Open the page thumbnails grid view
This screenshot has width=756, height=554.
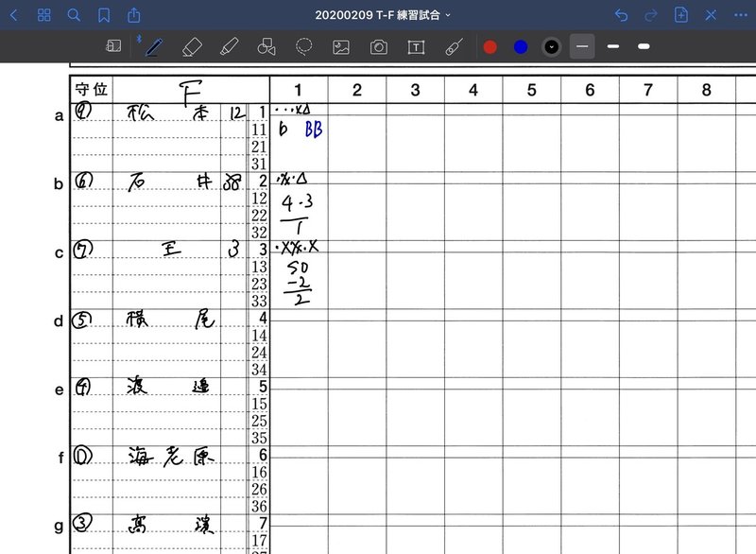[x=43, y=15]
